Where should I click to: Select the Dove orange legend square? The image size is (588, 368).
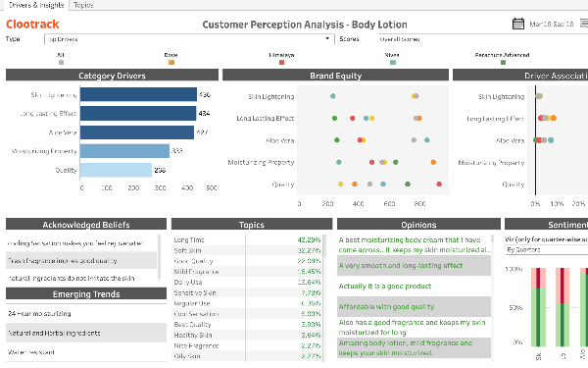click(x=171, y=63)
